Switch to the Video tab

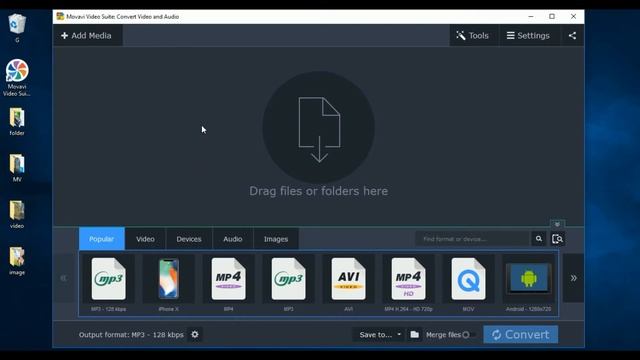145,239
